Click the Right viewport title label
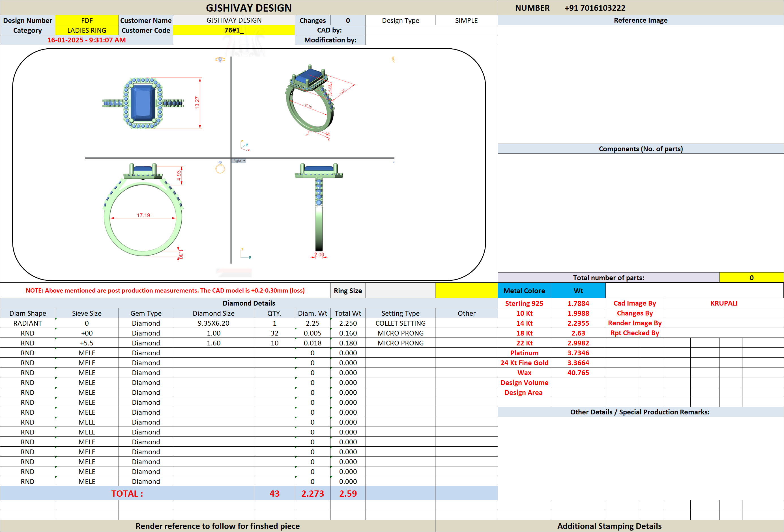Image resolution: width=784 pixels, height=532 pixels. click(x=237, y=161)
